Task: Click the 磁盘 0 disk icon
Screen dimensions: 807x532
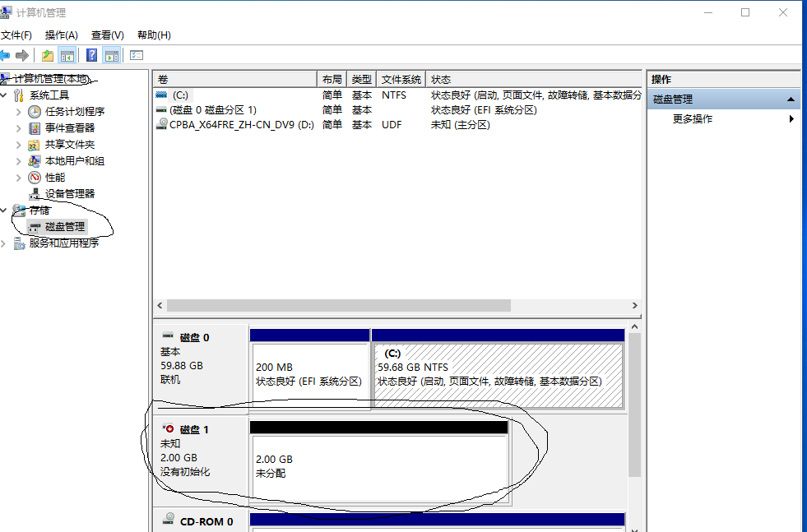Action: 168,335
